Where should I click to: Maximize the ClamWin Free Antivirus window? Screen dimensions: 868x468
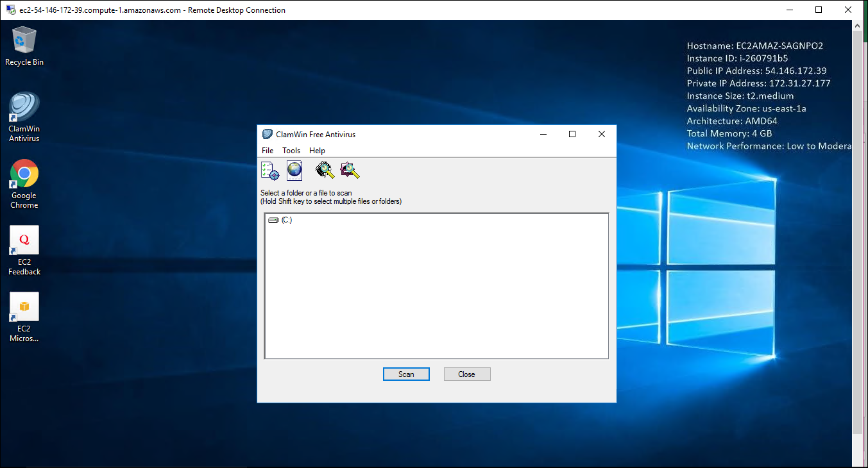pyautogui.click(x=572, y=135)
